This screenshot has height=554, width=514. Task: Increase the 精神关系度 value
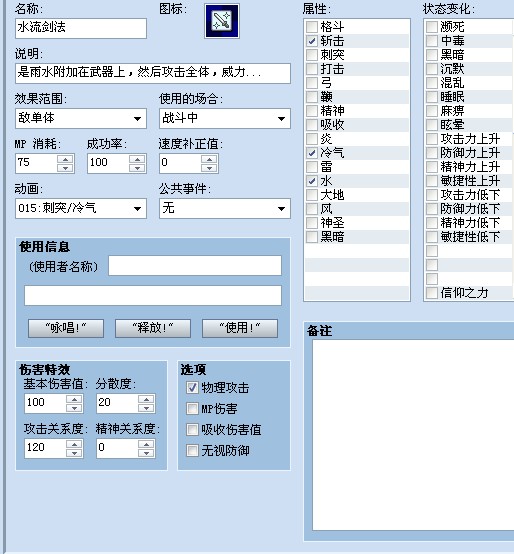(x=146, y=444)
